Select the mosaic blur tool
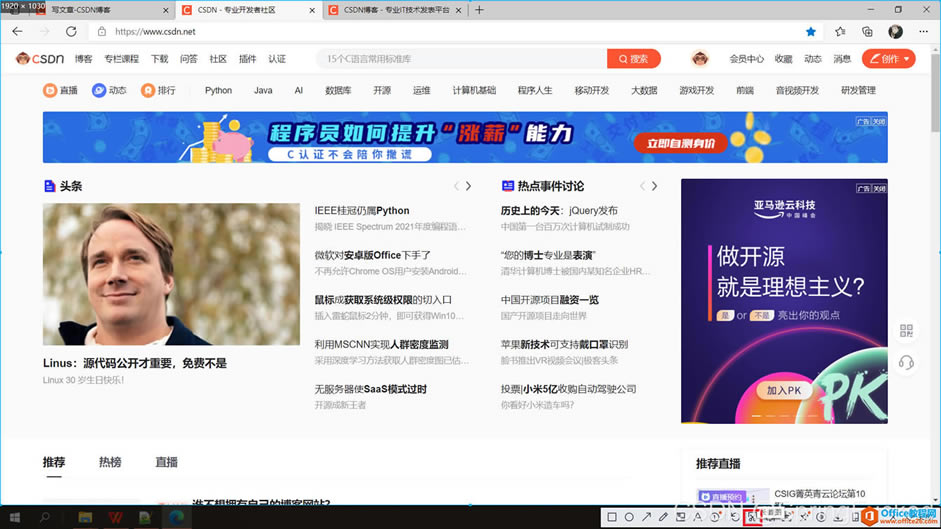The width and height of the screenshot is (941, 529). tap(681, 516)
